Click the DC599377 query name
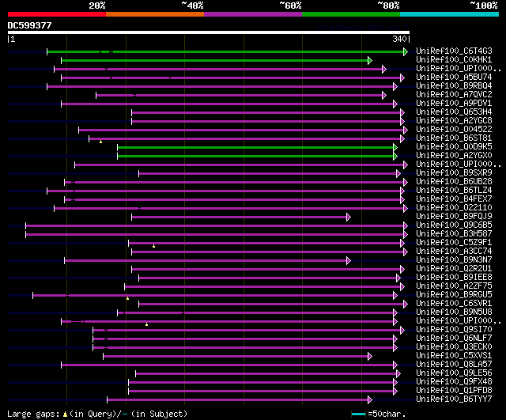 30,25
